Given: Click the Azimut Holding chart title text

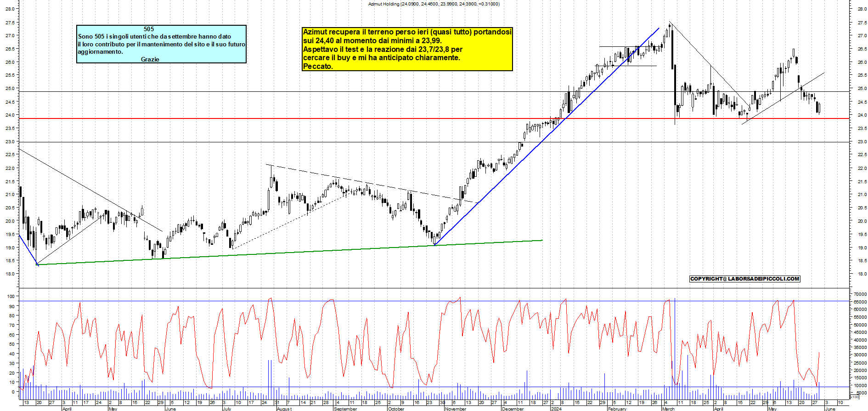Looking at the screenshot, I should (x=434, y=4).
